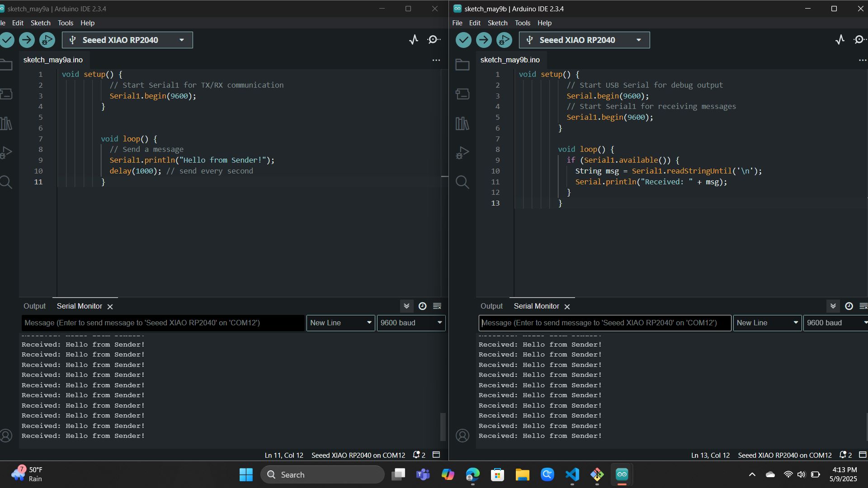
Task: Open tab options ellipsis in sketch_may9a editor
Action: tap(436, 60)
